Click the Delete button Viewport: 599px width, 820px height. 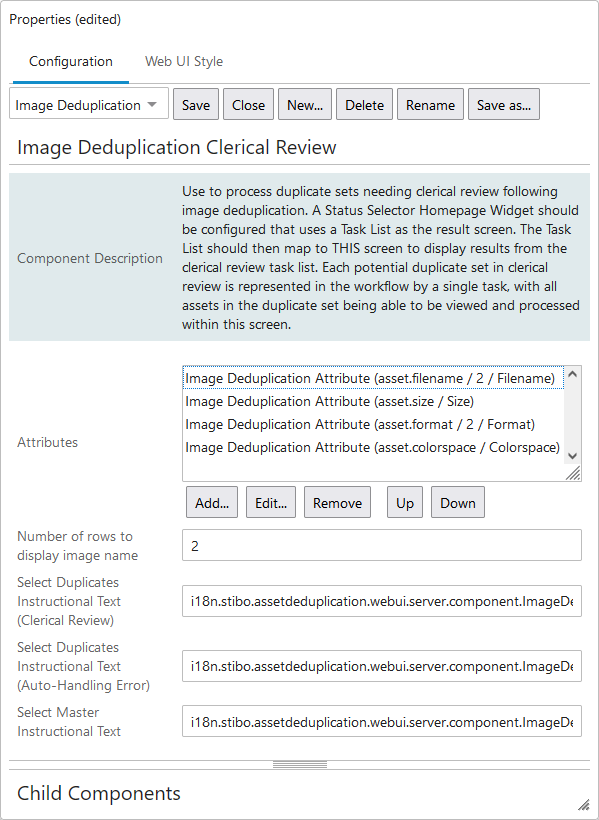365,105
